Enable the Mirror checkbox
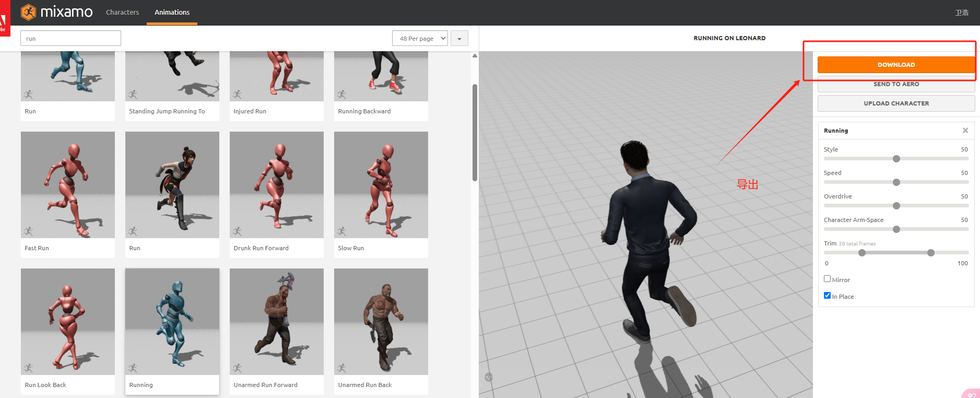 [827, 279]
